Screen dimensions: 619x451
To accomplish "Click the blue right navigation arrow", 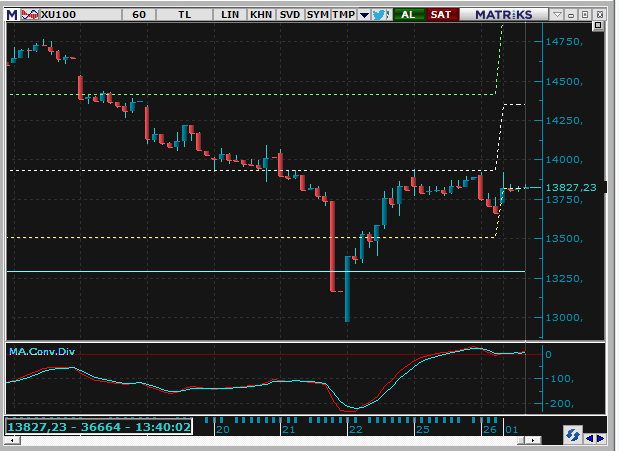I will tap(600, 438).
